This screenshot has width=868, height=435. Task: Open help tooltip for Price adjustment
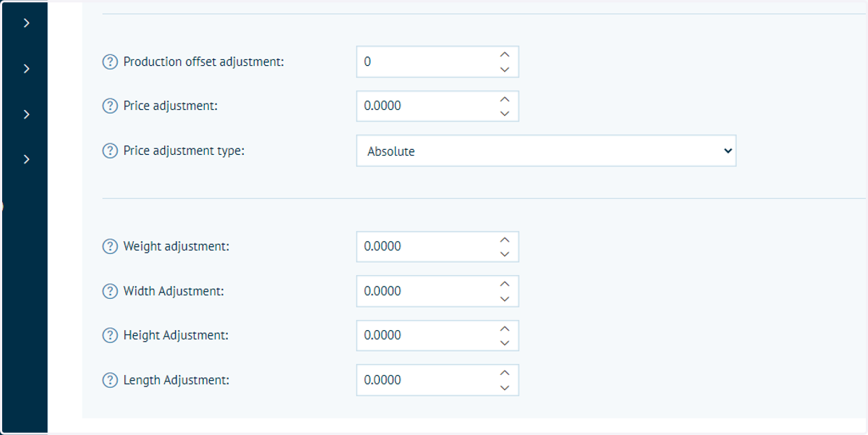tap(110, 106)
